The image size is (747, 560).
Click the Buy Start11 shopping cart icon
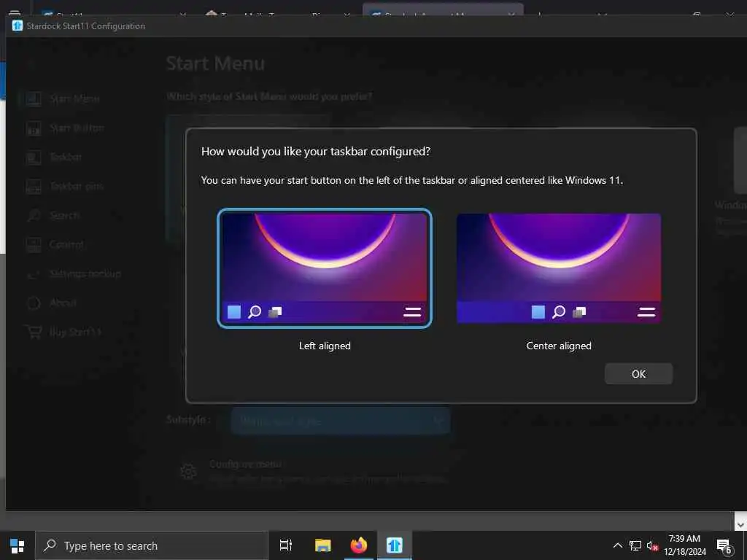click(34, 332)
